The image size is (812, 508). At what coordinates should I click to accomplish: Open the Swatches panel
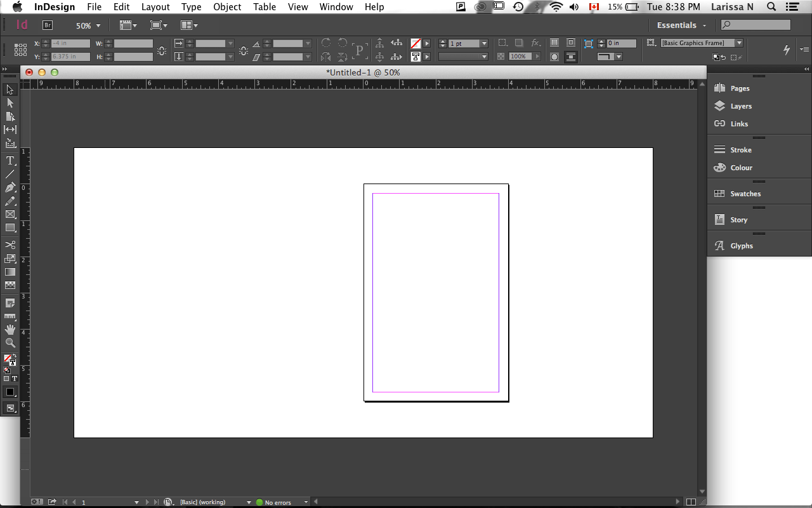tap(745, 194)
